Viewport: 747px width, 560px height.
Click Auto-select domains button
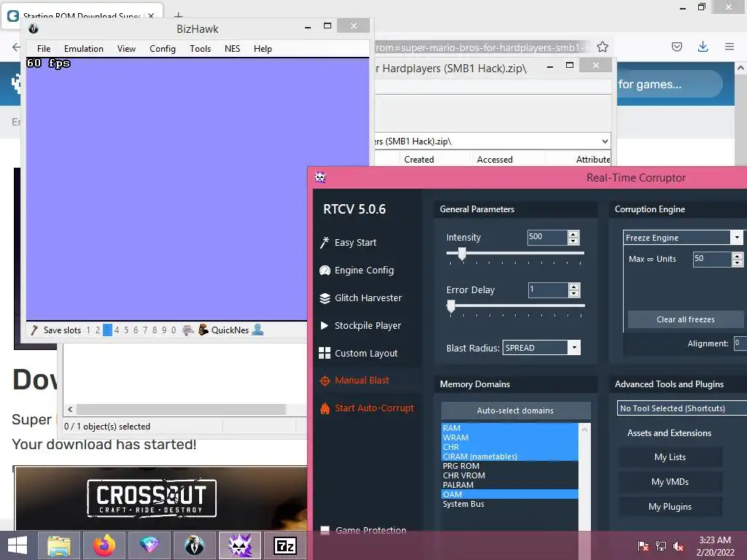click(516, 410)
